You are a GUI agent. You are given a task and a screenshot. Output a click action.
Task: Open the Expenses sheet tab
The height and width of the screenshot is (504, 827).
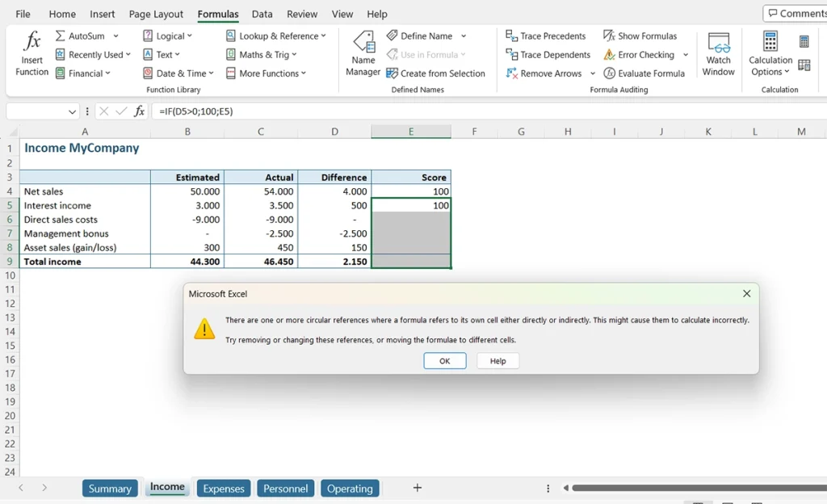pyautogui.click(x=223, y=488)
